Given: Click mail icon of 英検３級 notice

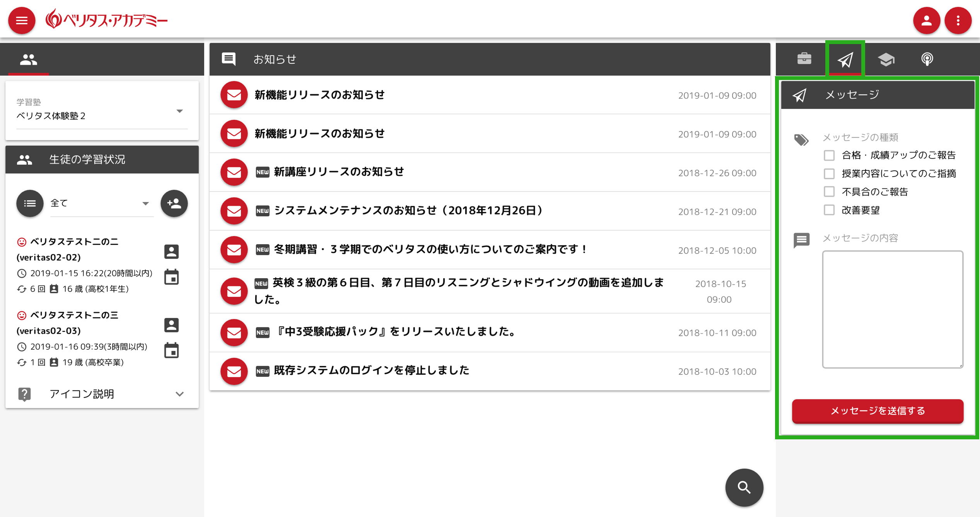Looking at the screenshot, I should (234, 291).
